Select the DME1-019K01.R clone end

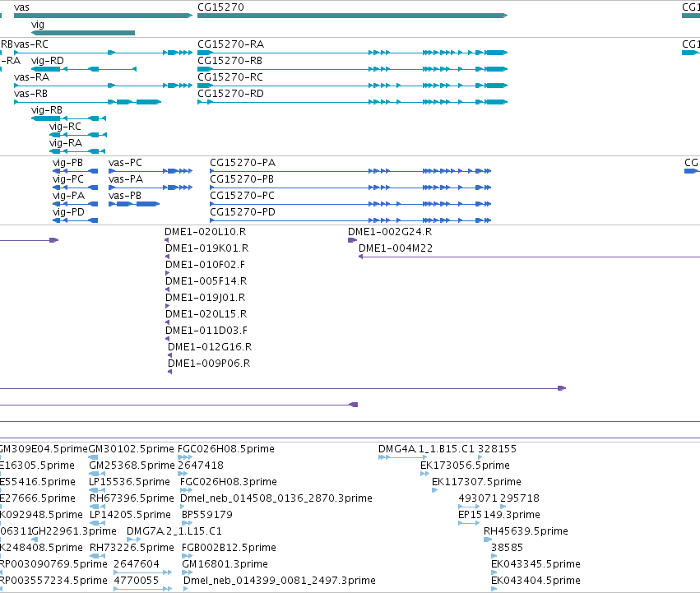point(168,257)
